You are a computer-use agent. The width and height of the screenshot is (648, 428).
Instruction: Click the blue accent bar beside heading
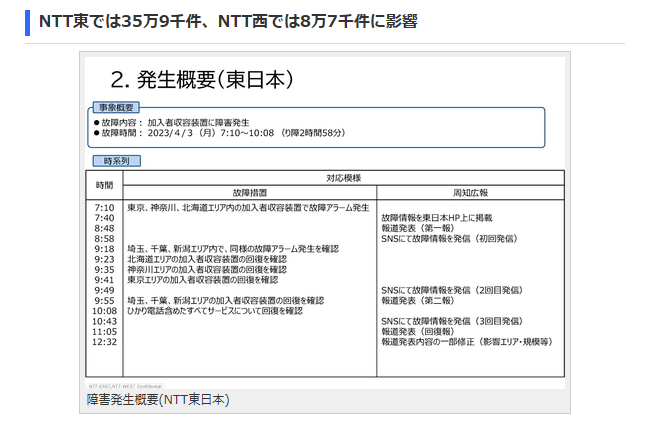click(27, 20)
